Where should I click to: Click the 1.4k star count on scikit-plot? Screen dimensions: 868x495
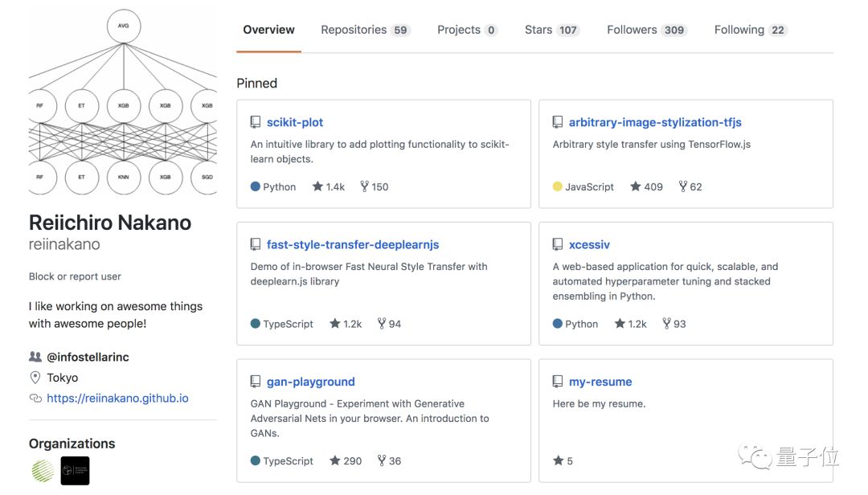[x=335, y=187]
